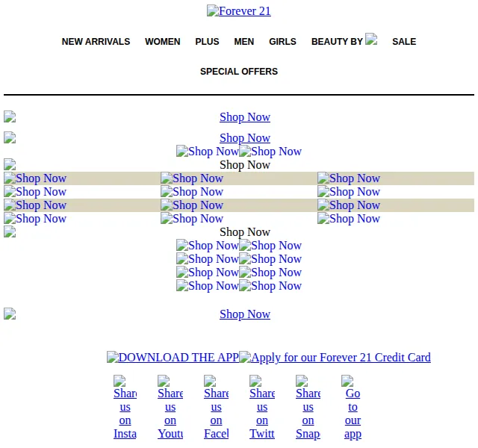Click DOWNLOAD THE APP link
This screenshot has width=478, height=448.
point(173,357)
